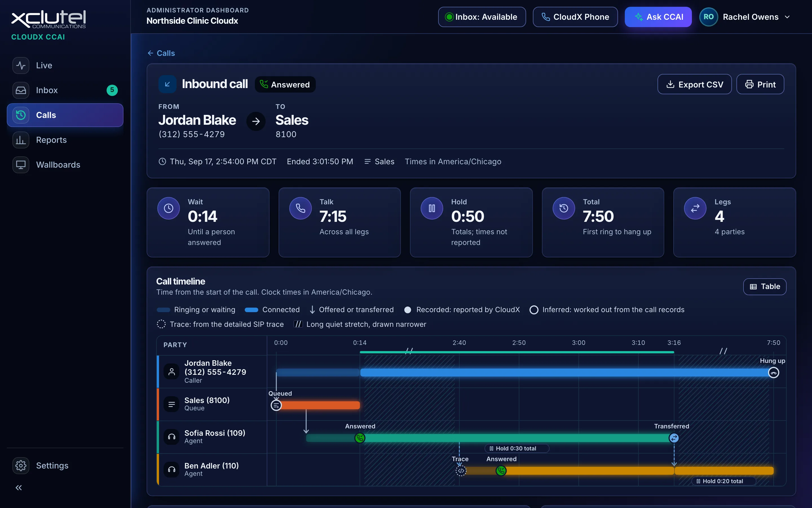Click the Wait clock icon
812x508 pixels.
pyautogui.click(x=168, y=208)
